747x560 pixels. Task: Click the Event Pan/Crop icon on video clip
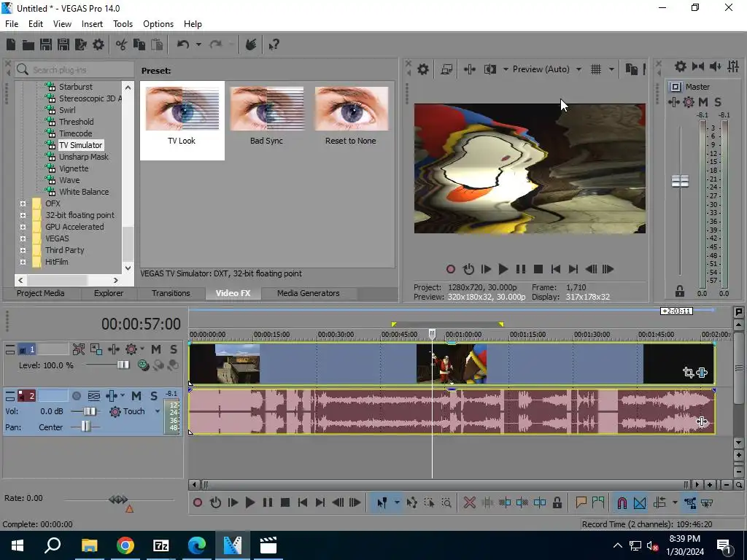pyautogui.click(x=688, y=373)
